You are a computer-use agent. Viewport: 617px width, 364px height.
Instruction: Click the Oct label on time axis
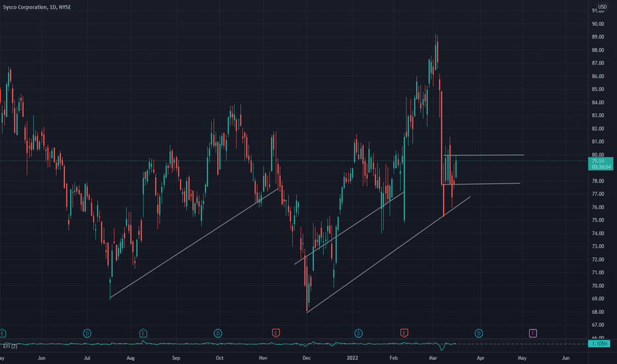coord(220,358)
